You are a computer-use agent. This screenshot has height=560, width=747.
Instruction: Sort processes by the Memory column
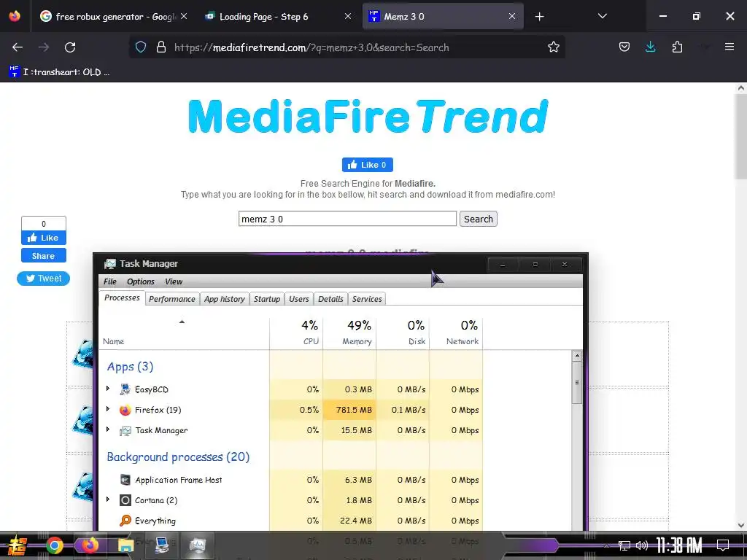click(x=349, y=333)
